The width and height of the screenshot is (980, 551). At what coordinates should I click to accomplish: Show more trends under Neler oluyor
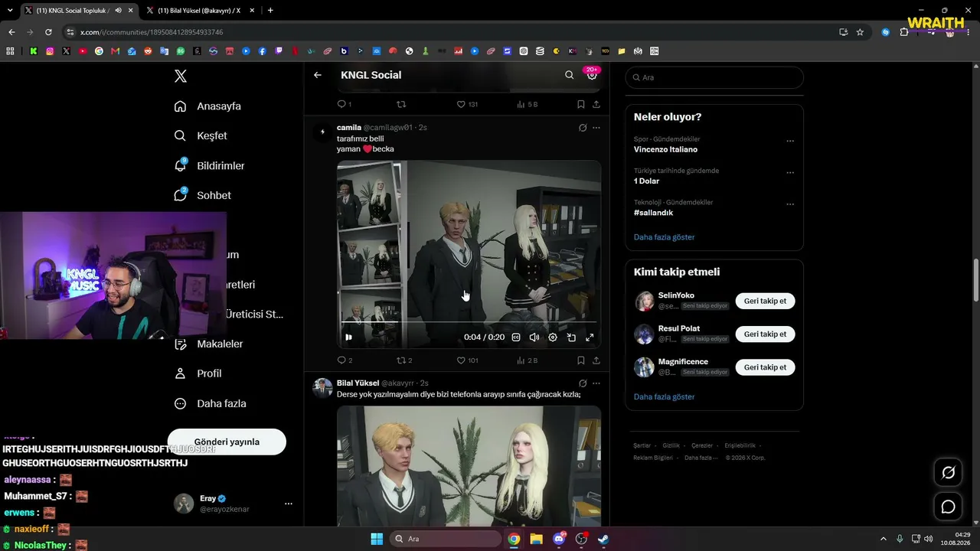point(664,237)
